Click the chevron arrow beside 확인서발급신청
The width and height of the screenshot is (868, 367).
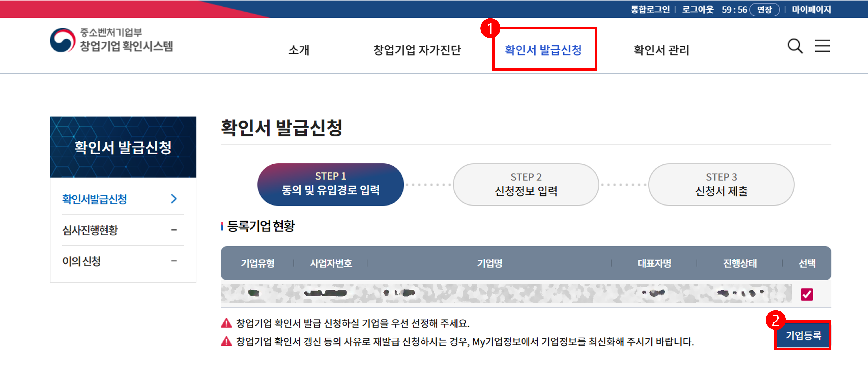pyautogui.click(x=174, y=199)
